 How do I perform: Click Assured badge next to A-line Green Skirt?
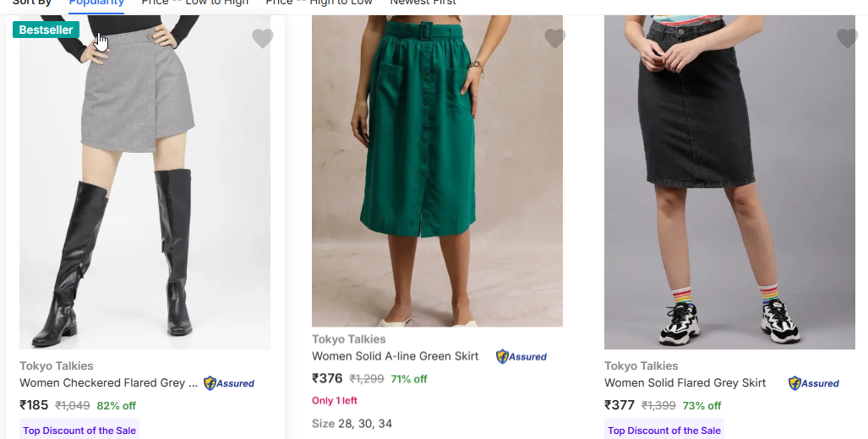[x=521, y=356]
